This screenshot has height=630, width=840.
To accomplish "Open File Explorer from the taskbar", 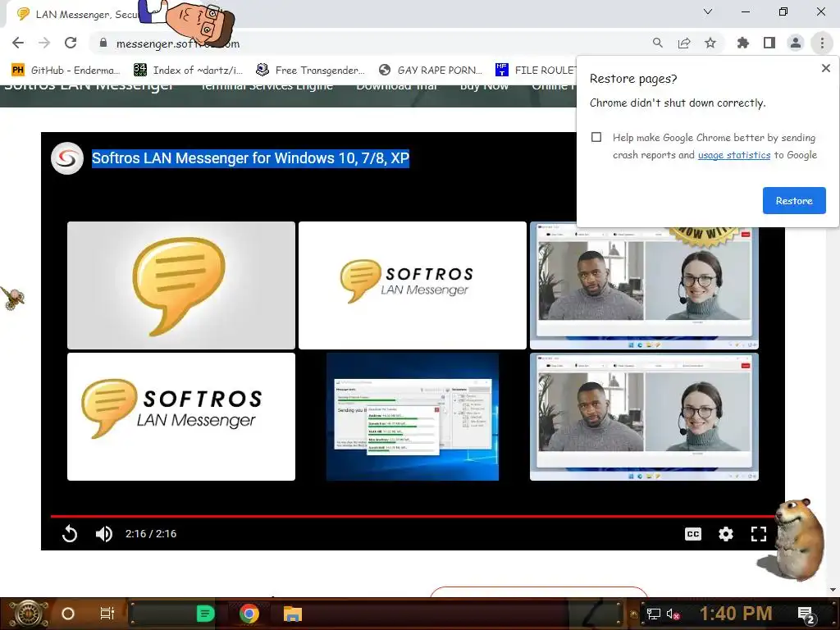I will 293,614.
